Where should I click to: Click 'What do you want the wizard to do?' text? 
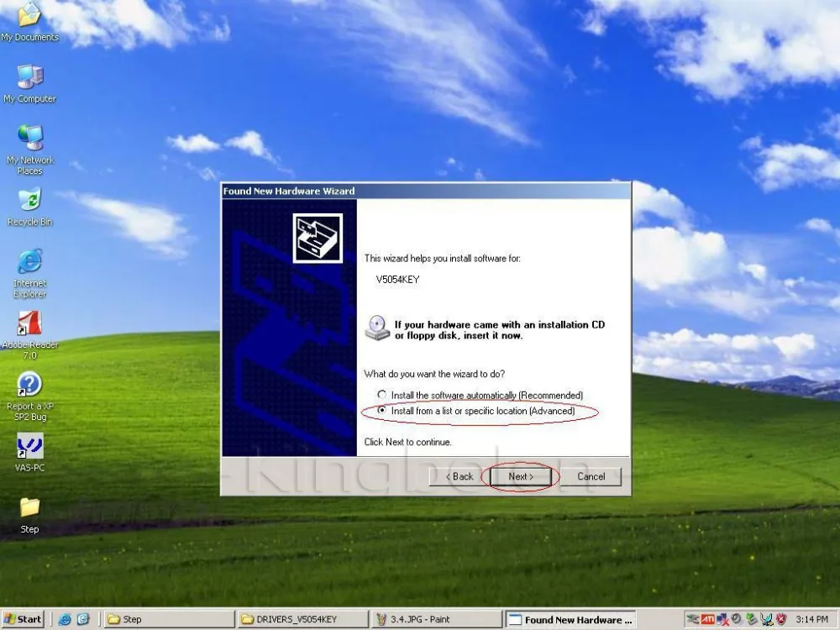(434, 374)
